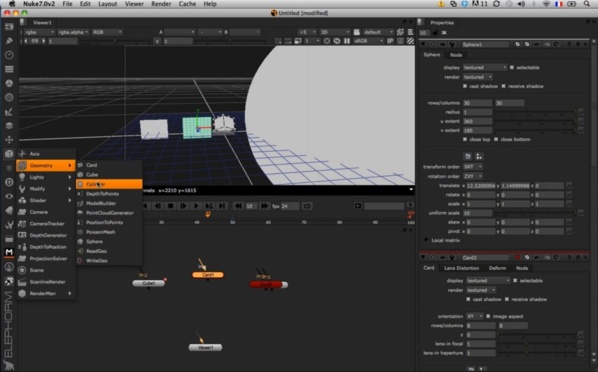
Task: Click the sphere radius input field
Action: [x=477, y=112]
